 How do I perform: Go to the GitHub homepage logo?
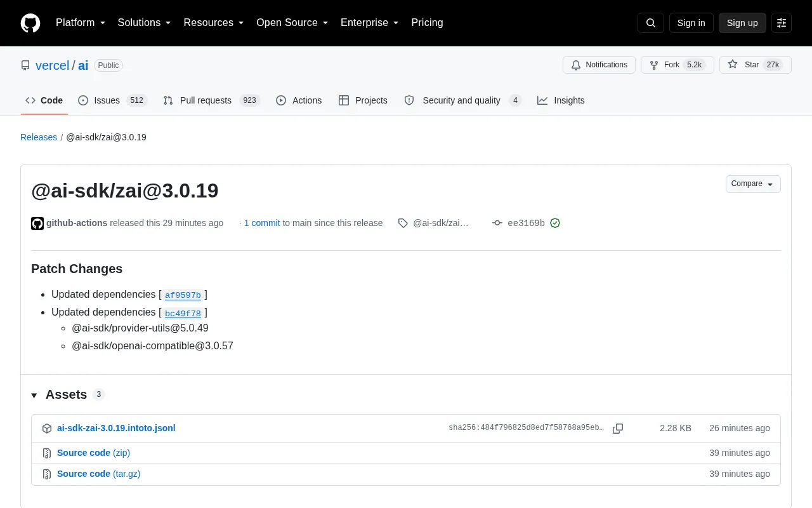[30, 23]
